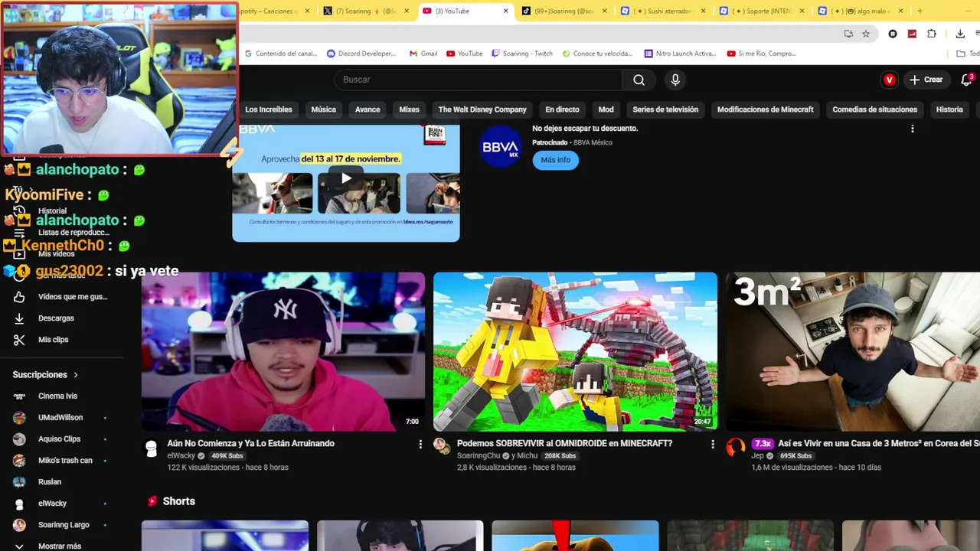980x551 pixels.
Task: Open Soarinng - Twitch bookmark
Action: point(522,54)
